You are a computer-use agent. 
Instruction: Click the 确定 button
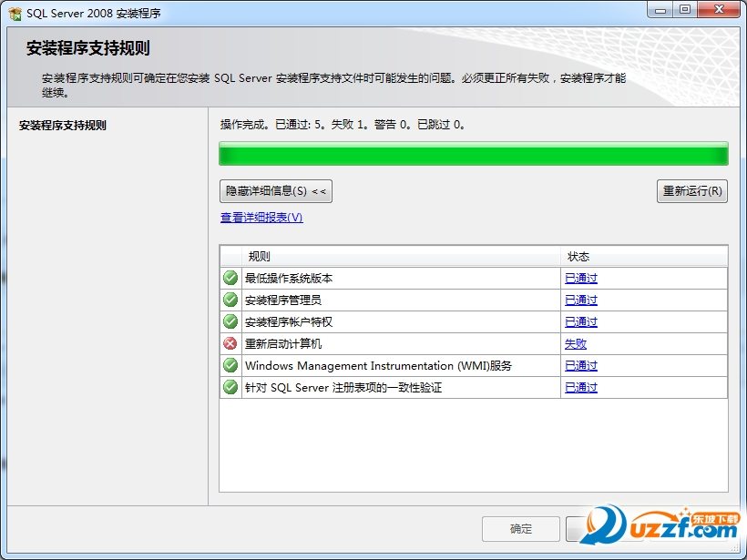pyautogui.click(x=521, y=528)
